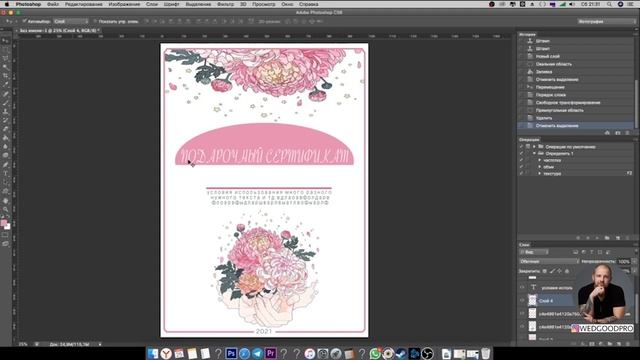Click create new snapshot camera icon in History
Viewport: 640px width, 360px height.
618,133
